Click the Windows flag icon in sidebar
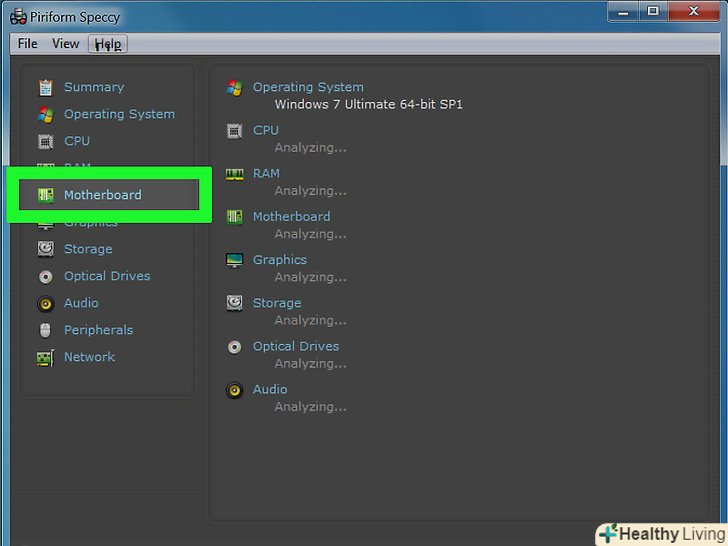Screen dimensions: 728x546 (46, 114)
